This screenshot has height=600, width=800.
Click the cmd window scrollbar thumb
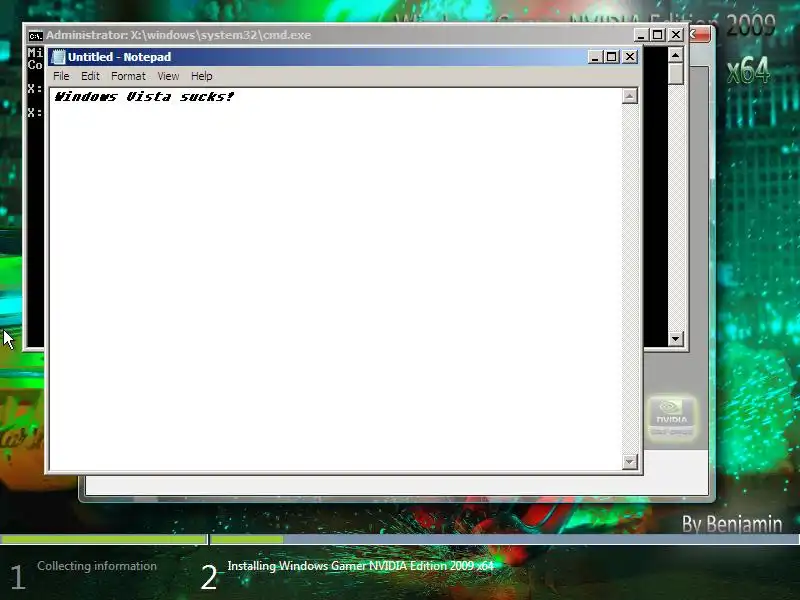point(676,73)
